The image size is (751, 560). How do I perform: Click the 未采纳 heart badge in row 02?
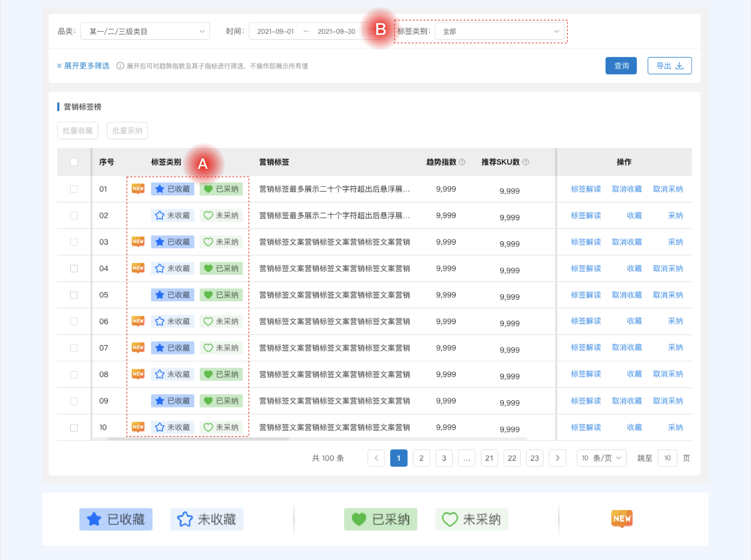coord(221,215)
